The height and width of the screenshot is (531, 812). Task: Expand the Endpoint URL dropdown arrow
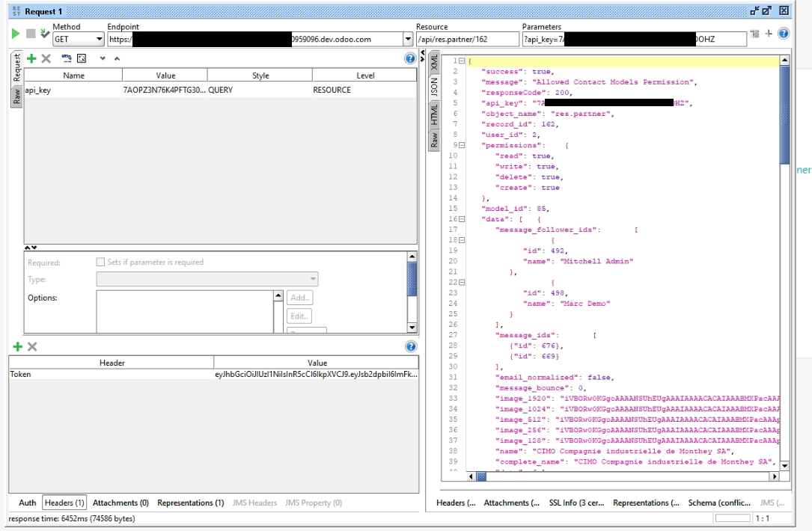coord(408,39)
